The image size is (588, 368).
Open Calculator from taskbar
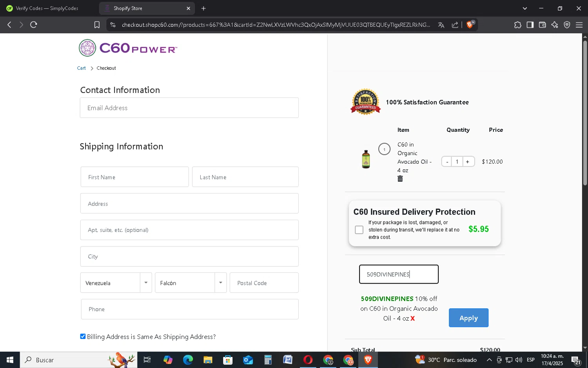(x=268, y=360)
